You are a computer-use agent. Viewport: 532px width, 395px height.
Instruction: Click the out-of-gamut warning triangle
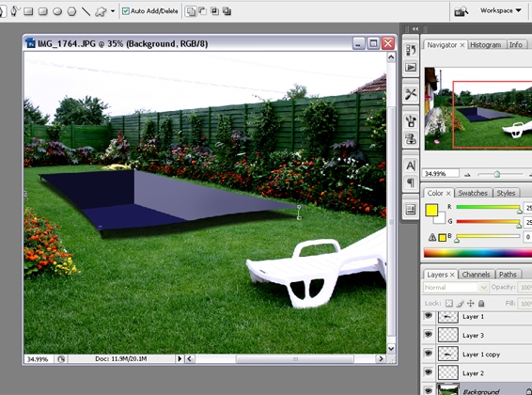[x=432, y=237]
